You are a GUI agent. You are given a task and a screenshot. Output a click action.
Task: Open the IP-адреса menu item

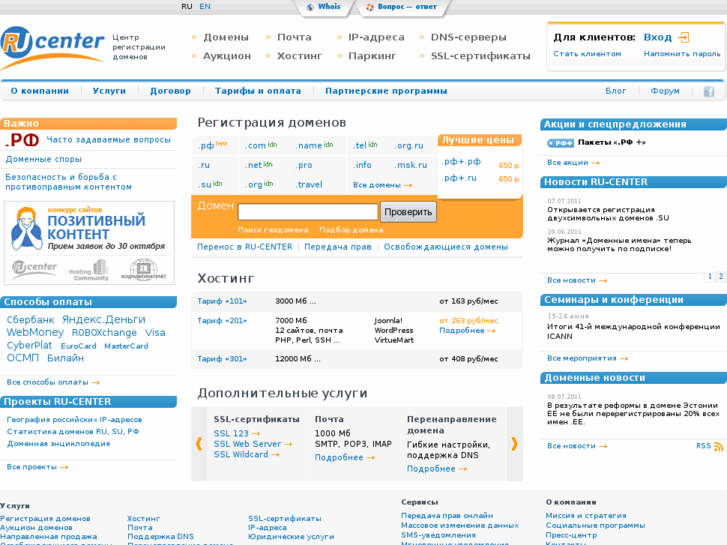376,37
